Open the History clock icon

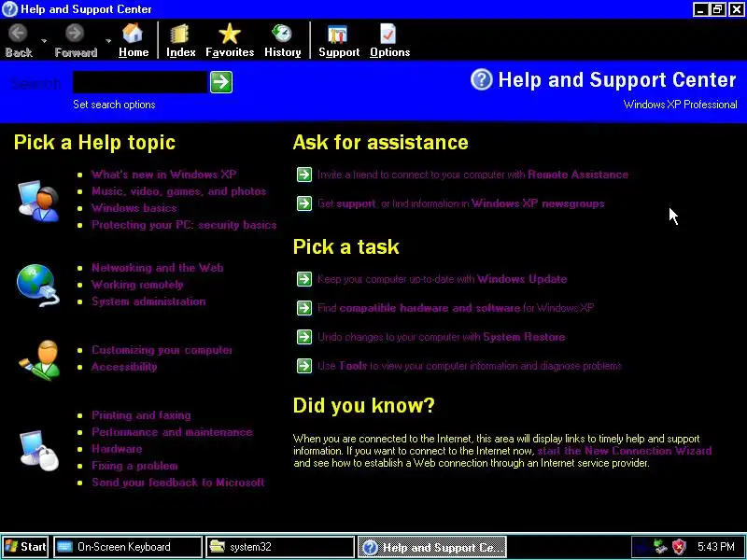coord(282,34)
